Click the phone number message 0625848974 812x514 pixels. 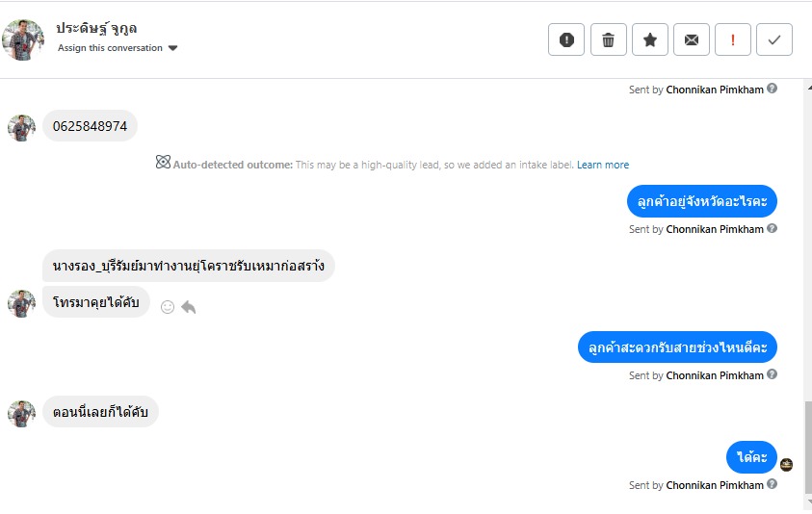tap(90, 126)
